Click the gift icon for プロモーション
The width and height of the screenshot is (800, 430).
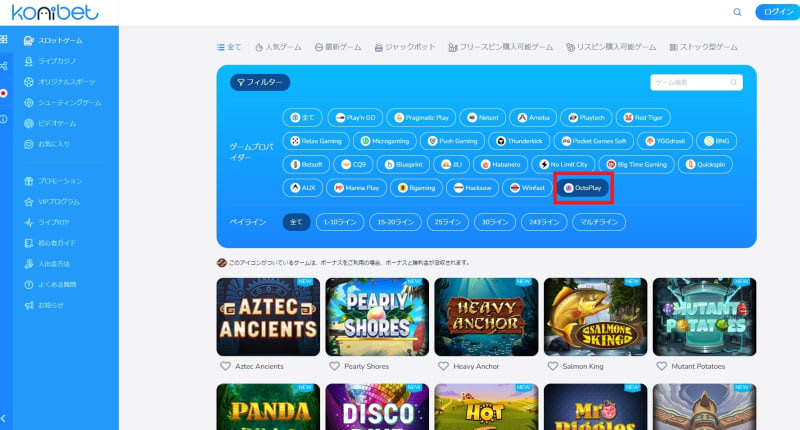(29, 181)
